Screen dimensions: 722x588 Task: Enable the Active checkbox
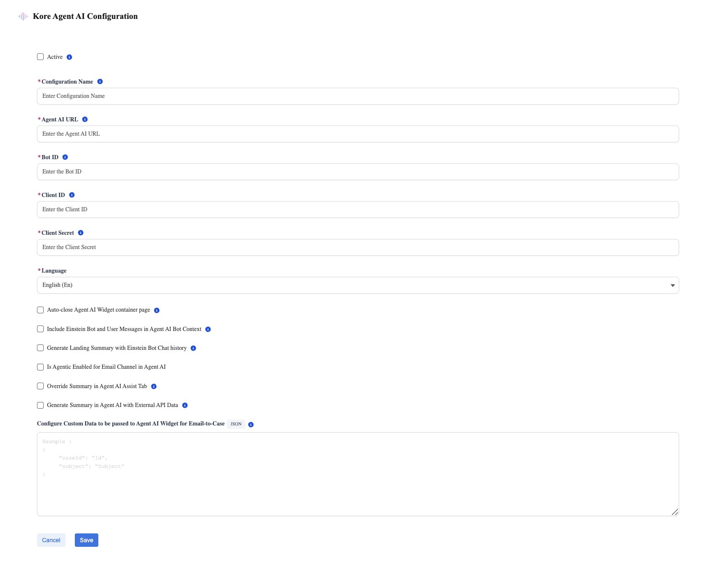click(x=40, y=57)
